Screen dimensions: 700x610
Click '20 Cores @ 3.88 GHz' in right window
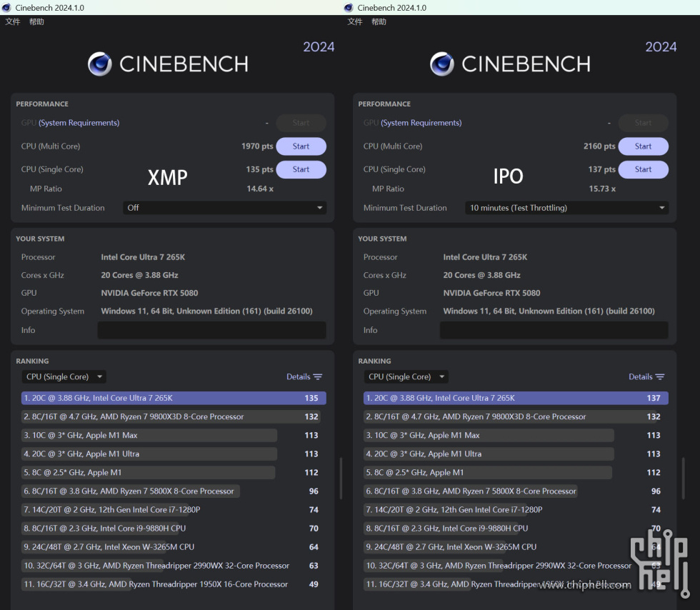click(x=481, y=275)
